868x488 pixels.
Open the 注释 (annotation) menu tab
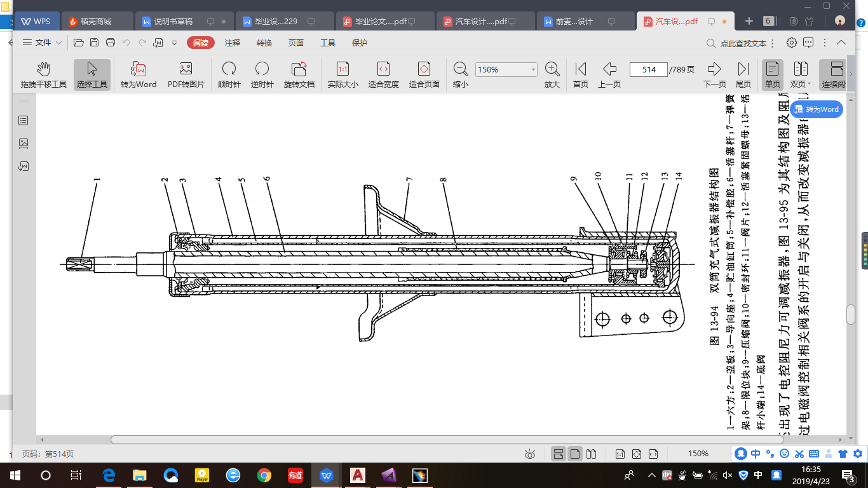(233, 43)
